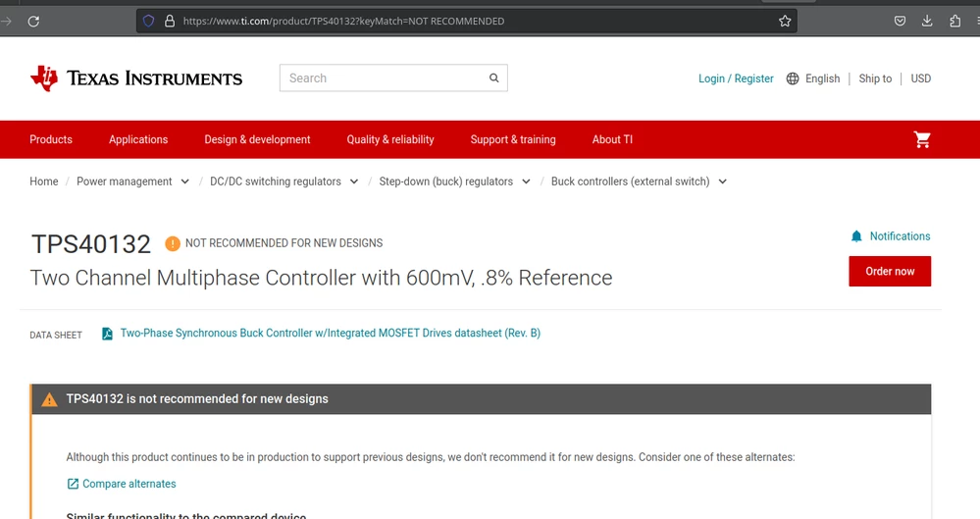Click the browser forward arrow
980x519 pixels.
point(6,22)
